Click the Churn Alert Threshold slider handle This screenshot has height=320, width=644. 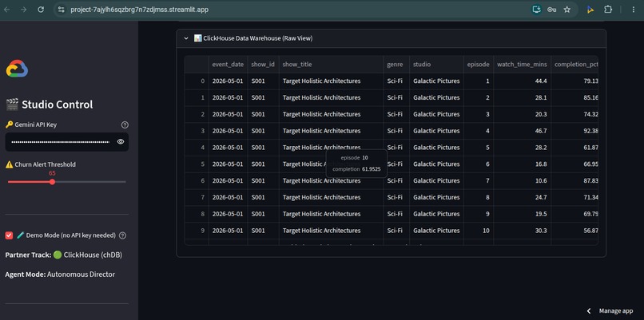[52, 182]
